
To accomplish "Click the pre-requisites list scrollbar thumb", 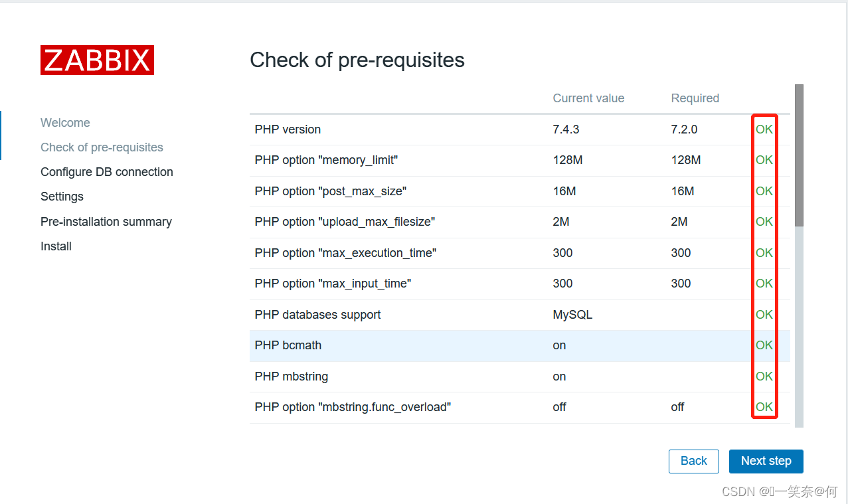I will 799,155.
